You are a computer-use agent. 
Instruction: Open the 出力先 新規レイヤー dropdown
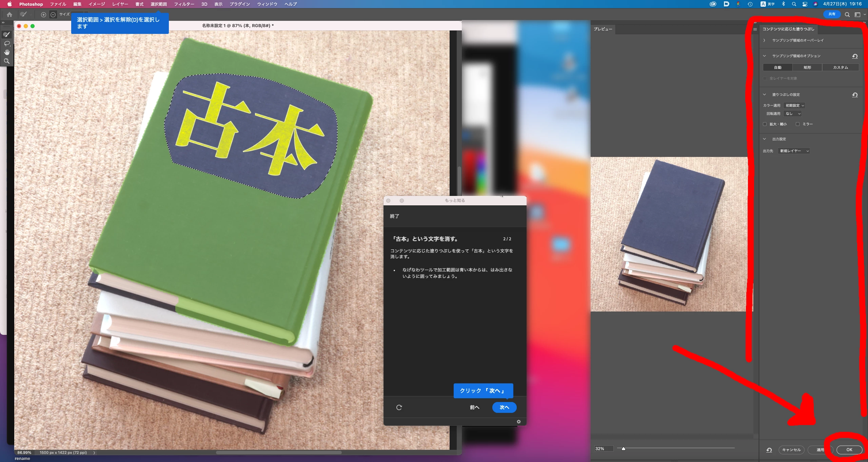(x=794, y=151)
